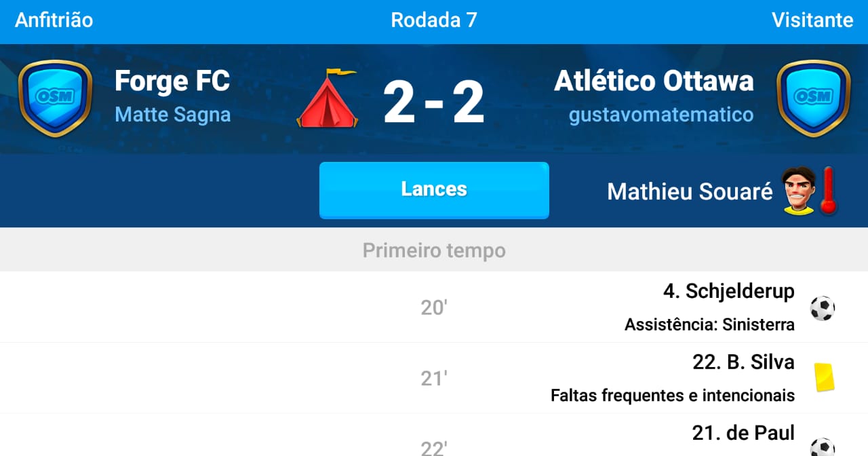Tap the yellow card icon beside B. Silva

click(x=823, y=377)
